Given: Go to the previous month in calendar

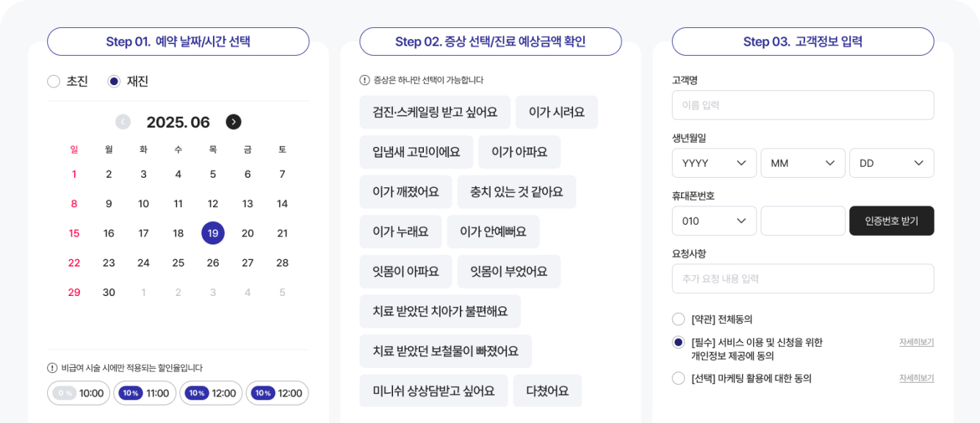Looking at the screenshot, I should tap(123, 122).
